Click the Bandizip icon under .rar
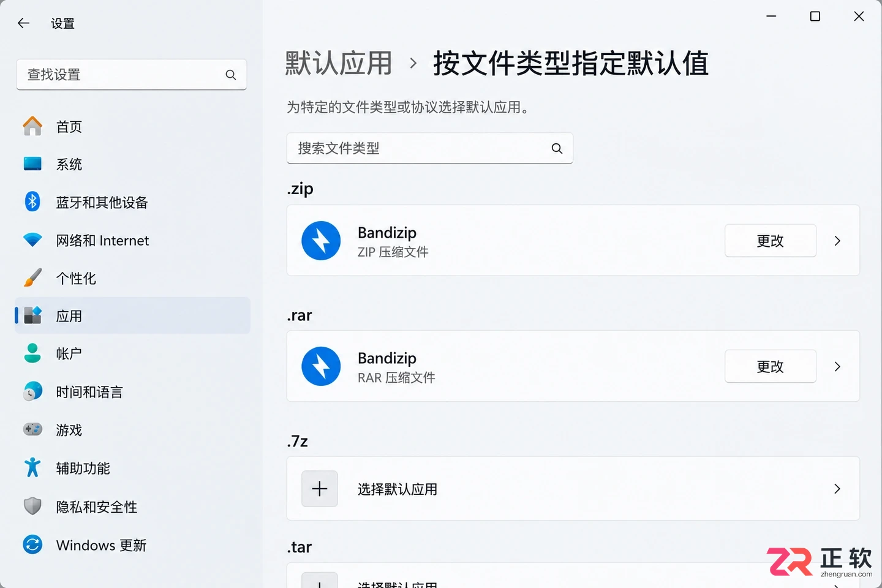This screenshot has height=588, width=882. click(321, 366)
